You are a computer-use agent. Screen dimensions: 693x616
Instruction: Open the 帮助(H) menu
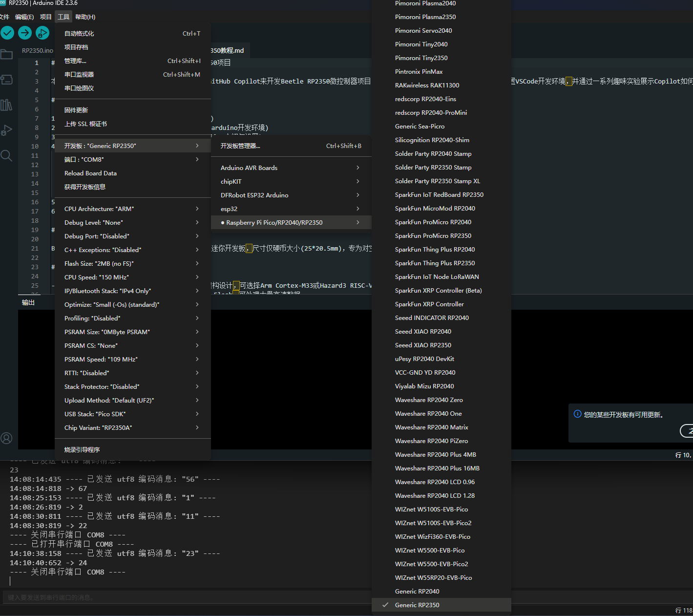[85, 17]
